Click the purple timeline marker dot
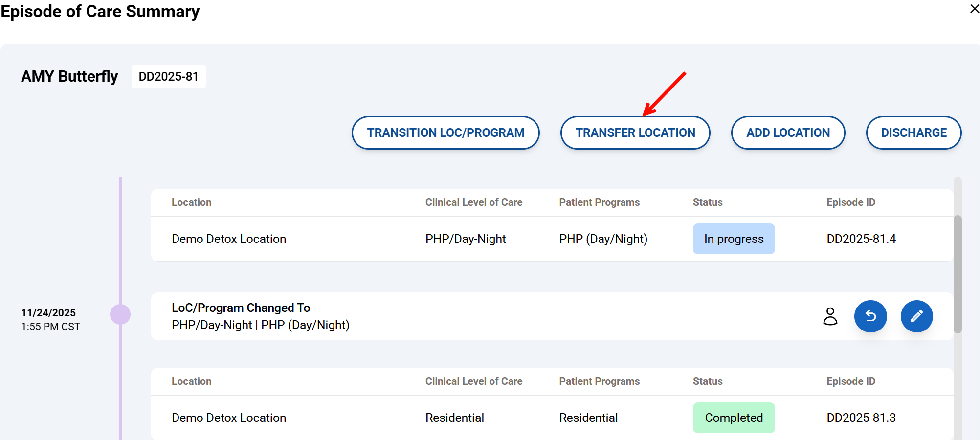The width and height of the screenshot is (980, 440). pos(120,314)
